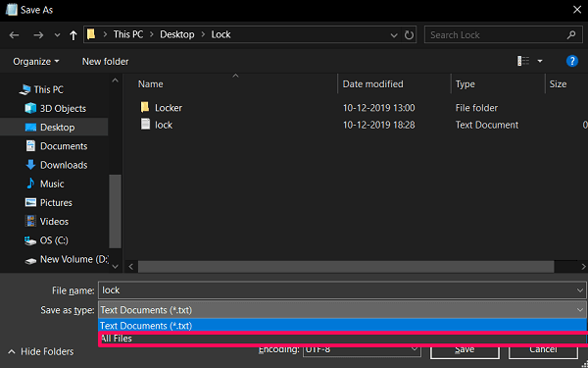Go back using the back arrow
The image size is (588, 368).
tap(15, 35)
